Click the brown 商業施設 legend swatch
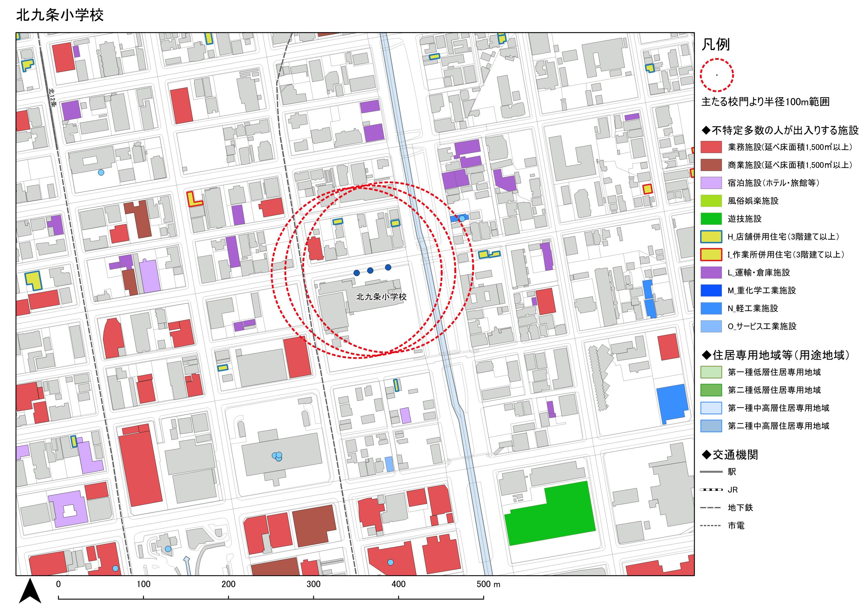 point(711,165)
